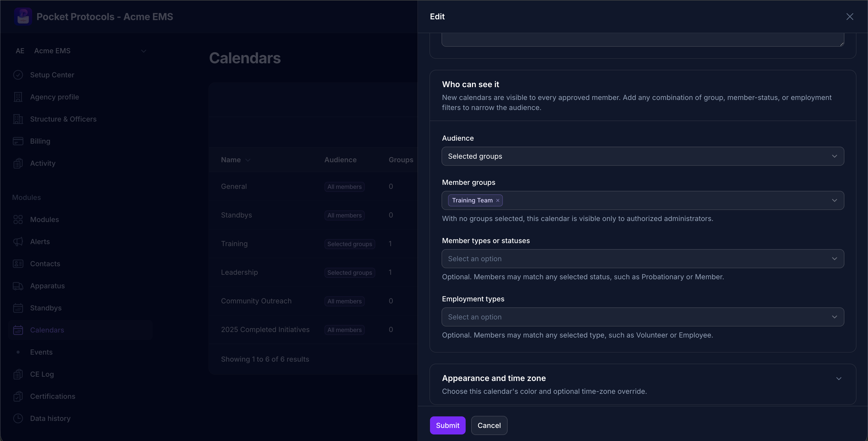The height and width of the screenshot is (441, 868).
Task: Click into the description text area
Action: (642, 40)
